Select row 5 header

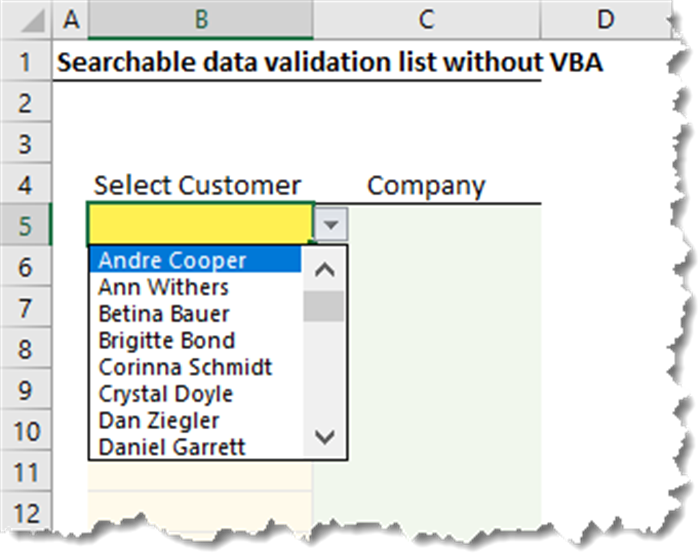coord(26,225)
